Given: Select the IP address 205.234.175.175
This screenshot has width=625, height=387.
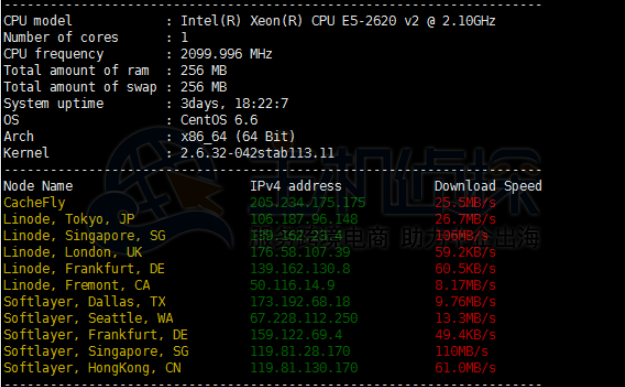Looking at the screenshot, I should (307, 202).
